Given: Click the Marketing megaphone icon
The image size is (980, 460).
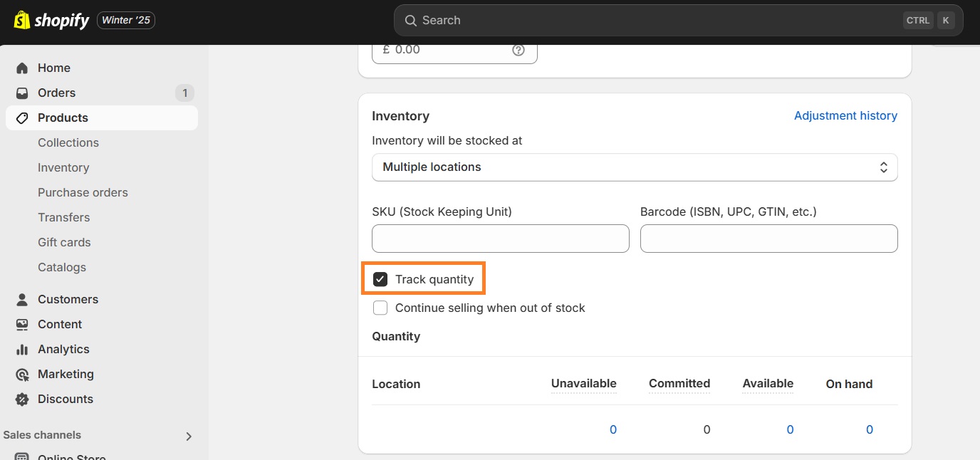Looking at the screenshot, I should tap(22, 374).
